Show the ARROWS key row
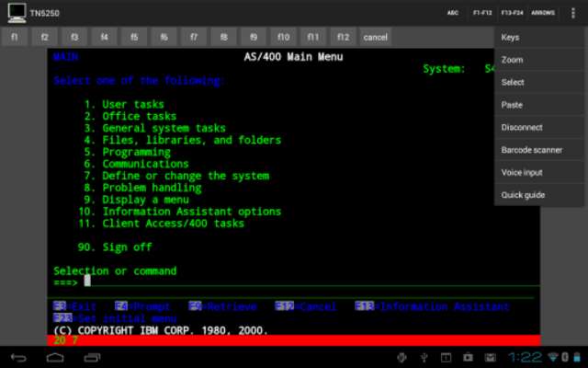Viewport: 588px width, 368px height. tap(543, 13)
